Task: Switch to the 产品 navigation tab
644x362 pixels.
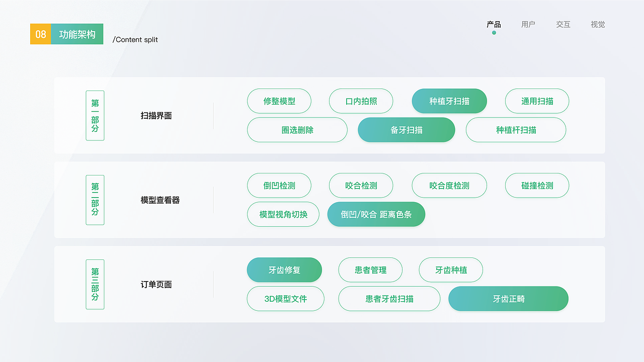Action: 494,24
